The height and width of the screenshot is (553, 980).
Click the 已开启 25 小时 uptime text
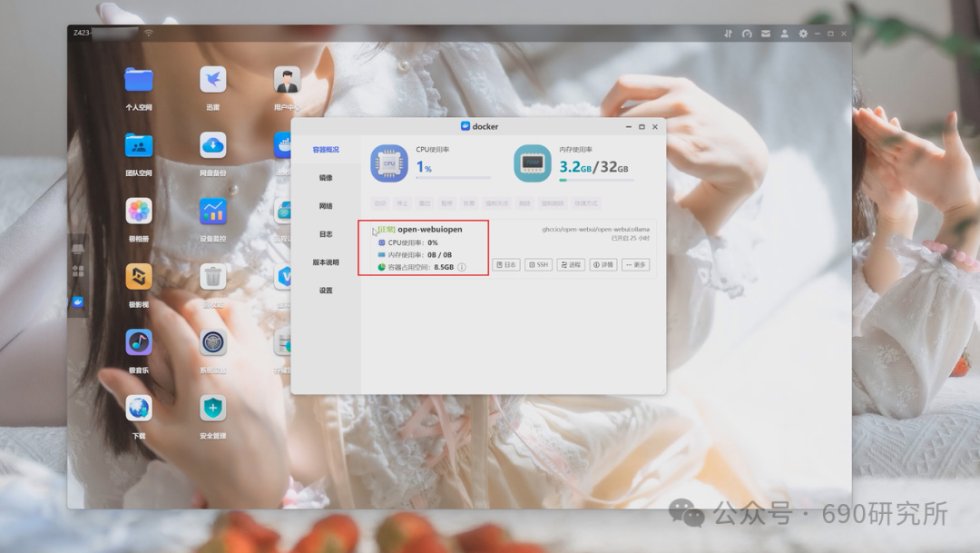click(x=630, y=238)
